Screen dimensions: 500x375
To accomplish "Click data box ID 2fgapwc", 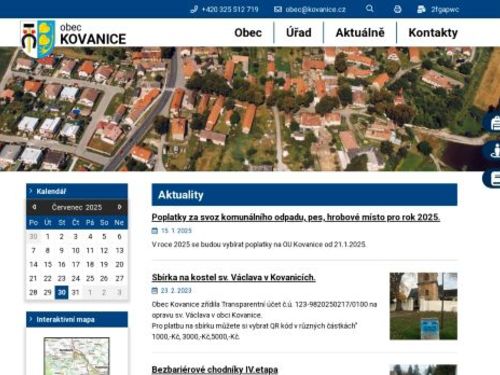I will click(x=445, y=9).
